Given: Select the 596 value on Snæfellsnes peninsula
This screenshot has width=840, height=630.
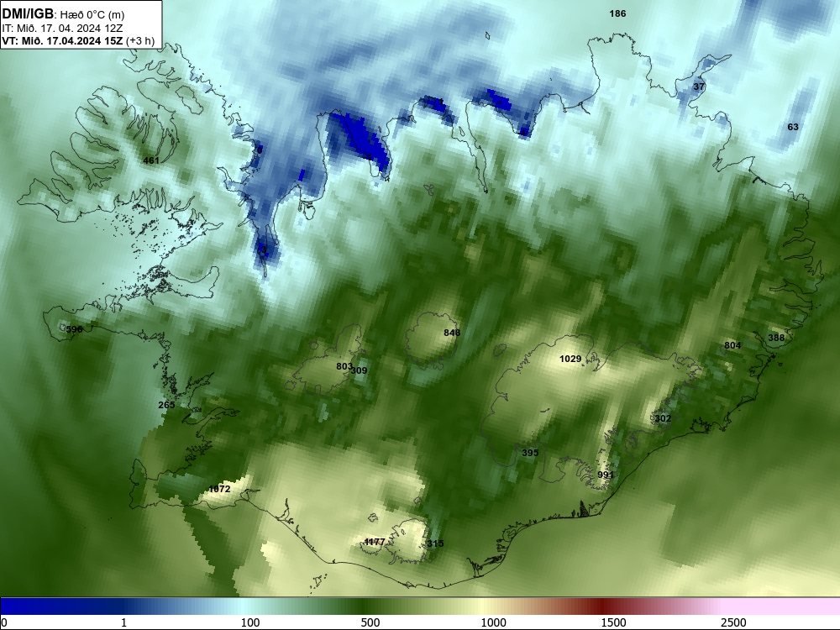Looking at the screenshot, I should click(75, 329).
